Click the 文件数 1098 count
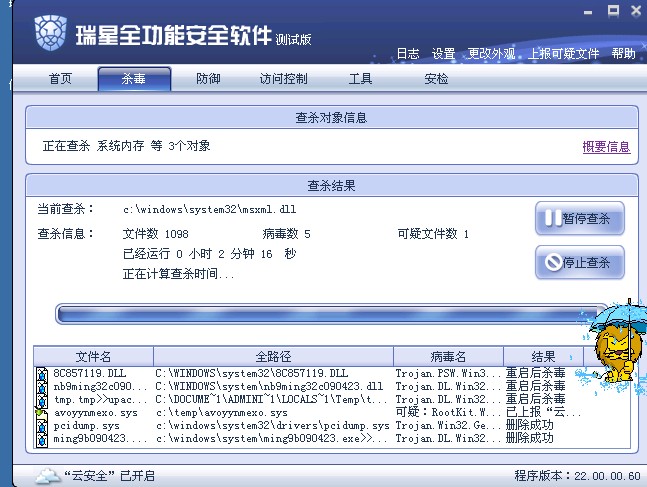 click(156, 234)
